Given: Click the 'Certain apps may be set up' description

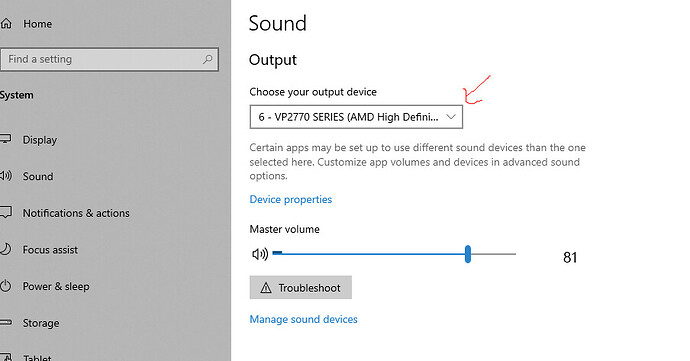Looking at the screenshot, I should (x=418, y=162).
